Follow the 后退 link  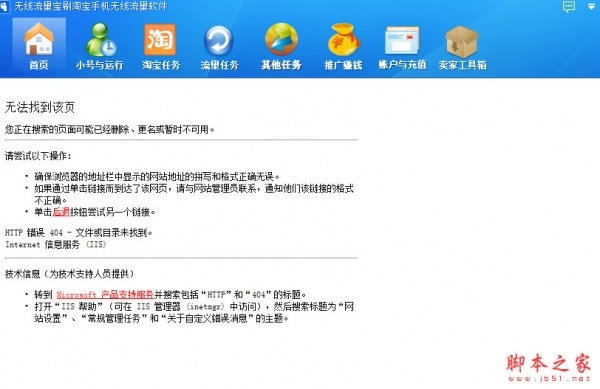(61, 212)
